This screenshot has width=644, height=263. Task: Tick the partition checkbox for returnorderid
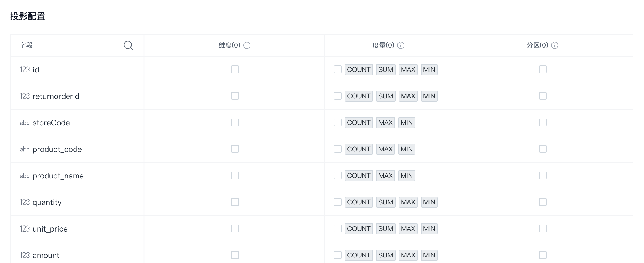tap(543, 96)
